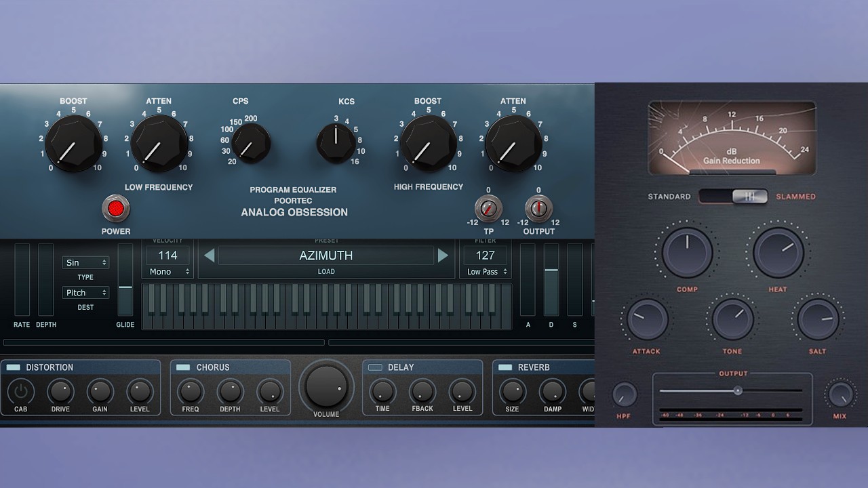Viewport: 868px width, 488px height.
Task: Adjust the KCS frequency selector knob
Action: [336, 143]
